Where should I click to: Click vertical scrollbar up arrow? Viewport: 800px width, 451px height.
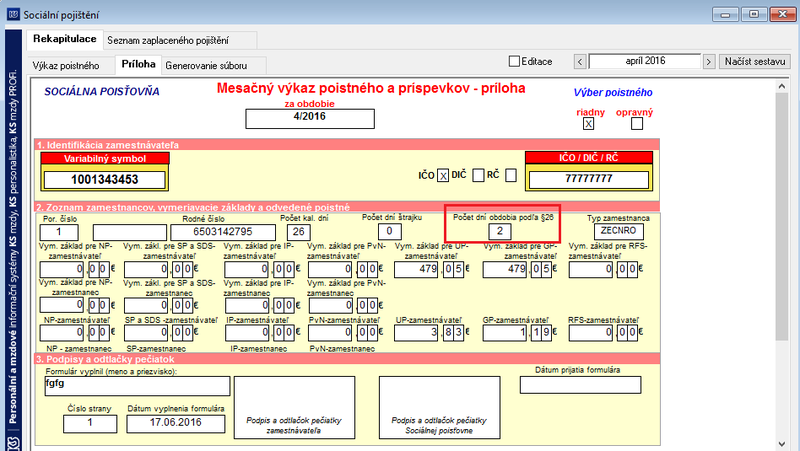pyautogui.click(x=782, y=87)
